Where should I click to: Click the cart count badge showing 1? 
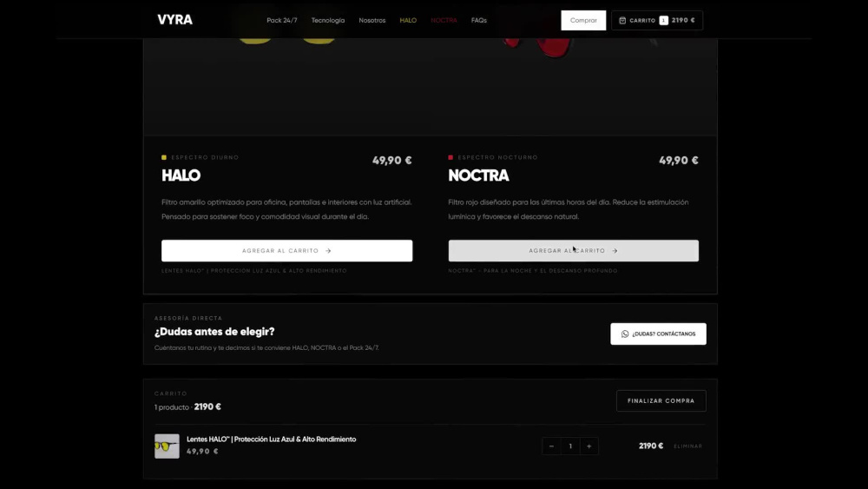[664, 21]
